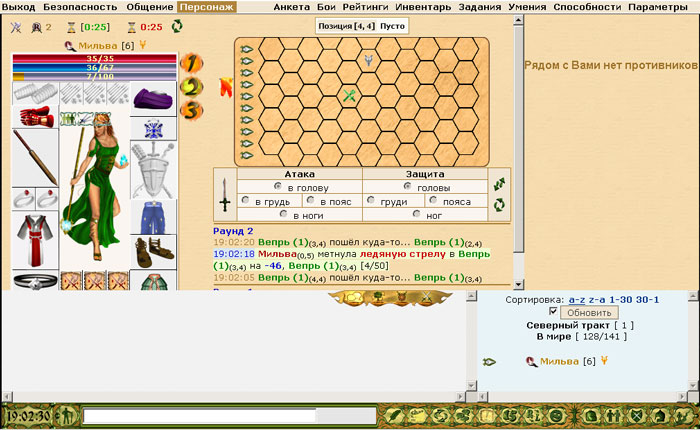Select equipment set 3 button

tap(192, 111)
